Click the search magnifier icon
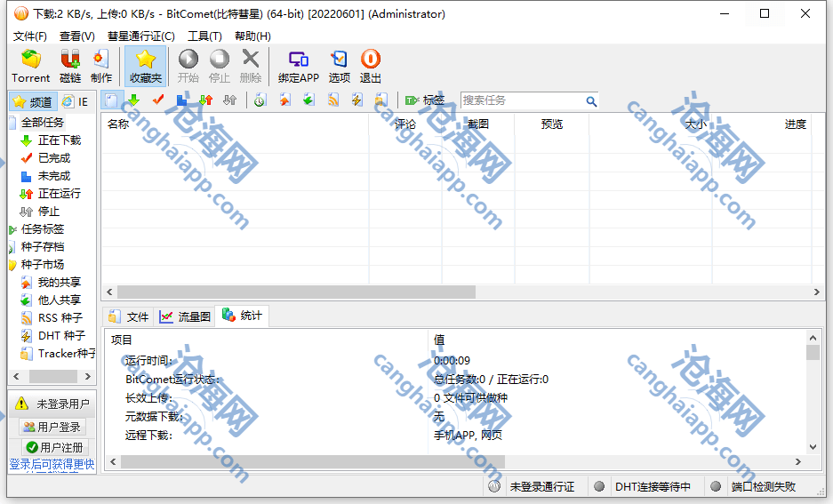 591,101
